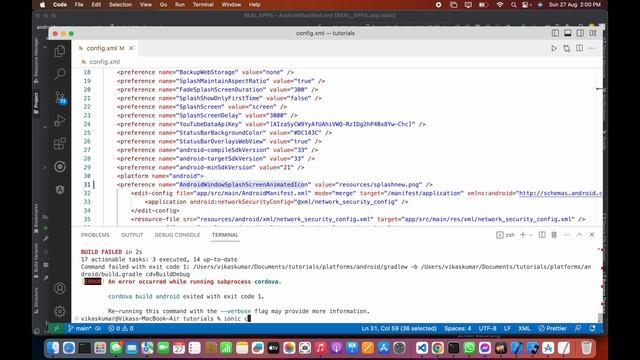Select XML language mode in status bar

(x=524, y=328)
